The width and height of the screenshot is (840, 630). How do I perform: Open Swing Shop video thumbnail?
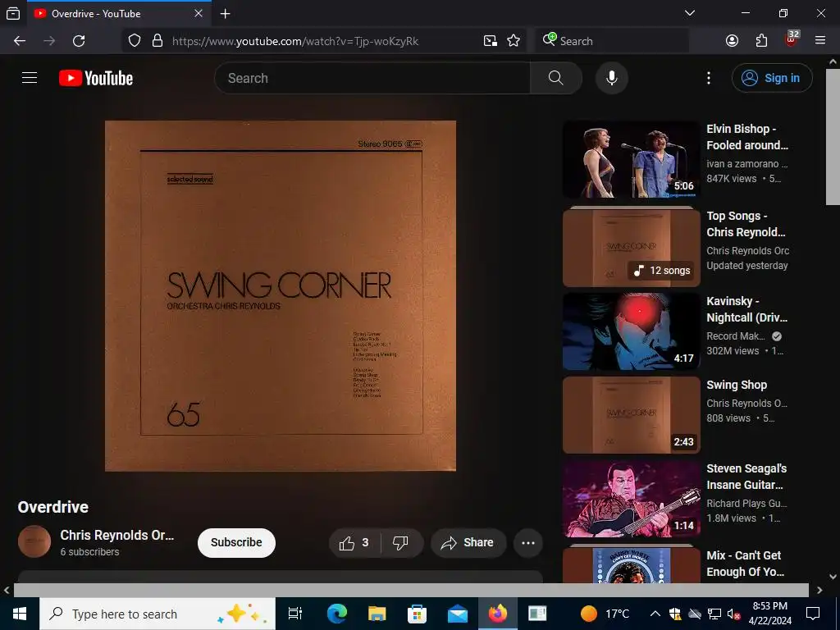point(631,414)
